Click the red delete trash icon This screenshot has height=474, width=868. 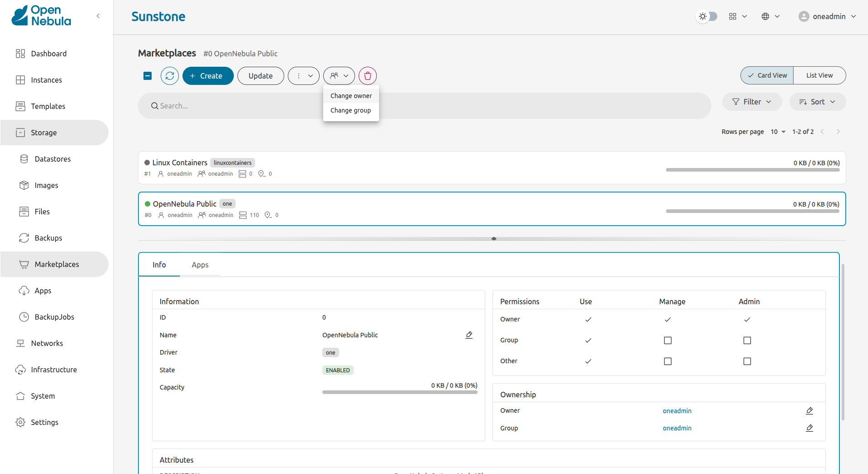[367, 76]
